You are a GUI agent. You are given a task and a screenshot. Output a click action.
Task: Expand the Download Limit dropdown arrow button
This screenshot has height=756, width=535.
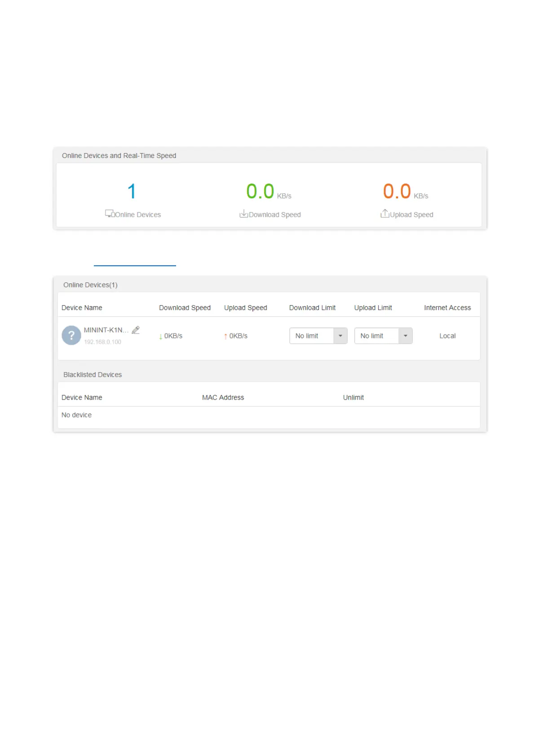[340, 336]
